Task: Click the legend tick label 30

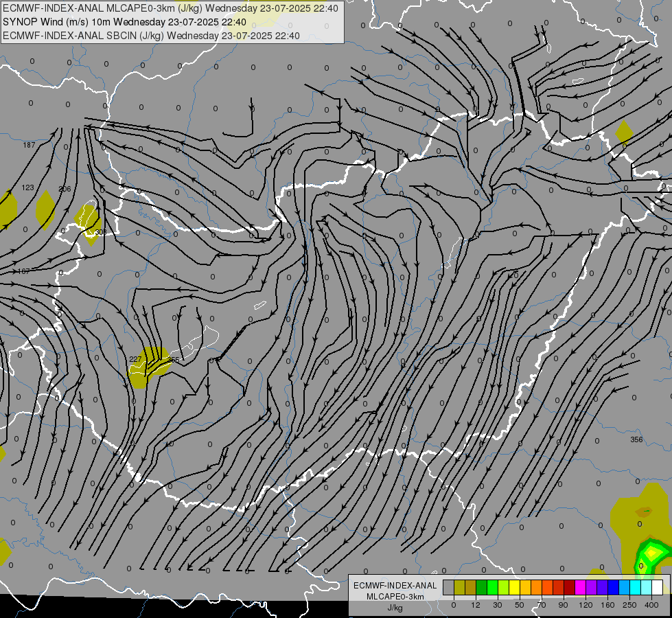Action: click(498, 605)
